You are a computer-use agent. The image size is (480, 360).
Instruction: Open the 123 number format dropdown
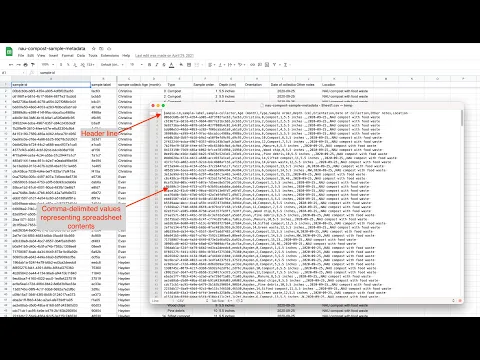tap(91, 65)
